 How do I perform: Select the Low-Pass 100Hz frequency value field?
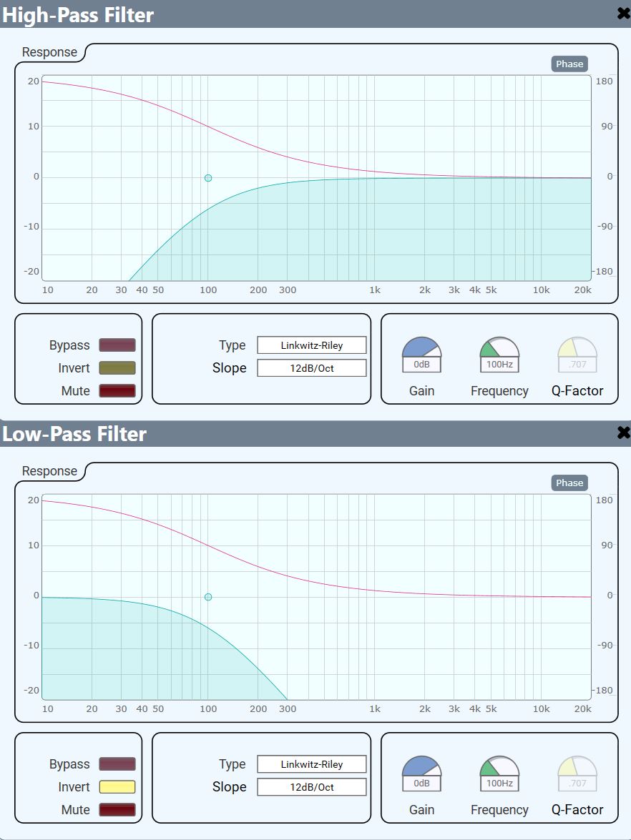(x=499, y=784)
